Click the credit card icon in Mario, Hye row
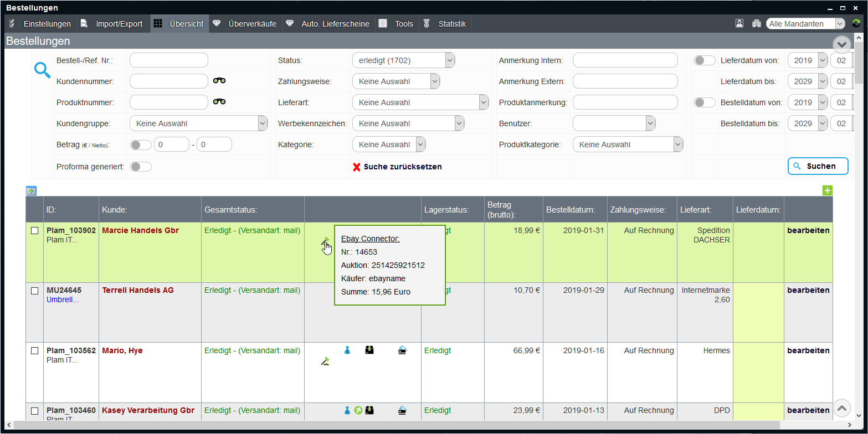 click(x=402, y=350)
